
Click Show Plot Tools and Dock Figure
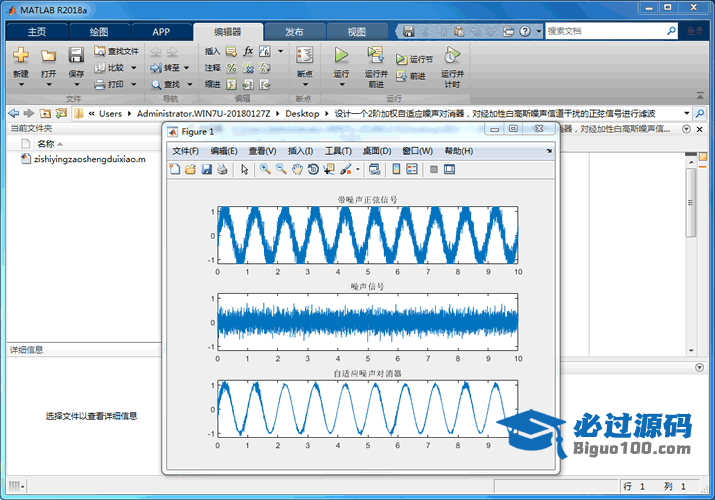click(x=450, y=170)
